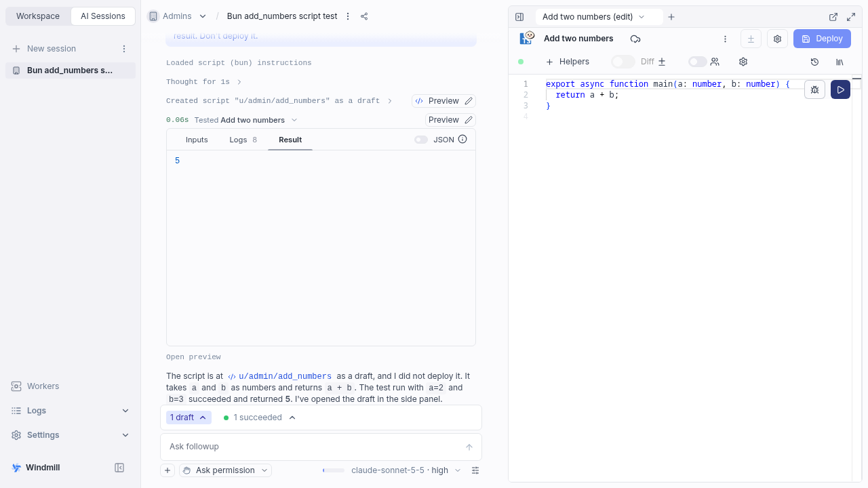Open the three-dot menu next to Add two numbers

point(725,39)
